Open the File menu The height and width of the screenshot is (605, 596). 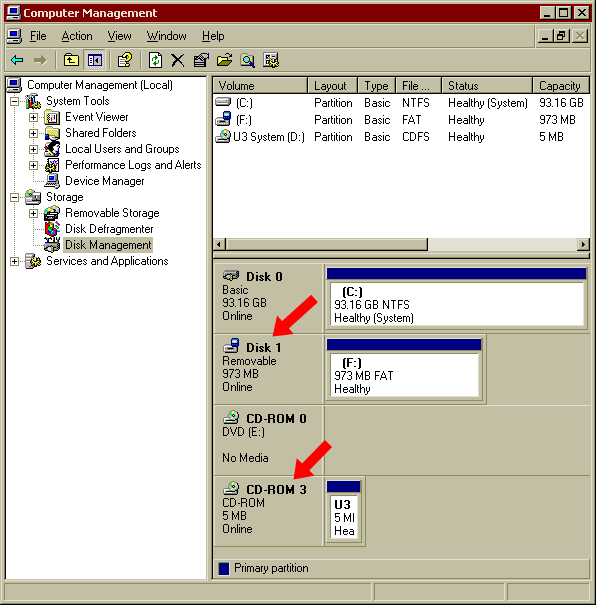point(38,36)
